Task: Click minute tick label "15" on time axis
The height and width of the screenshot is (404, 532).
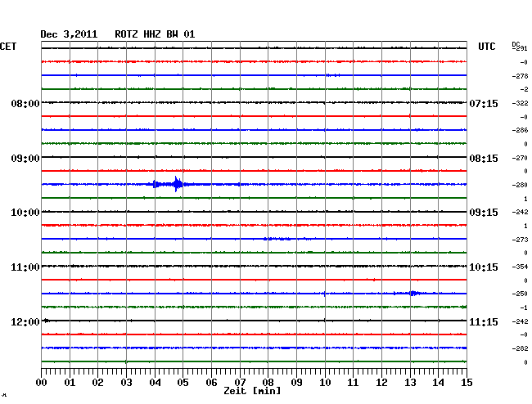Action: click(x=467, y=383)
